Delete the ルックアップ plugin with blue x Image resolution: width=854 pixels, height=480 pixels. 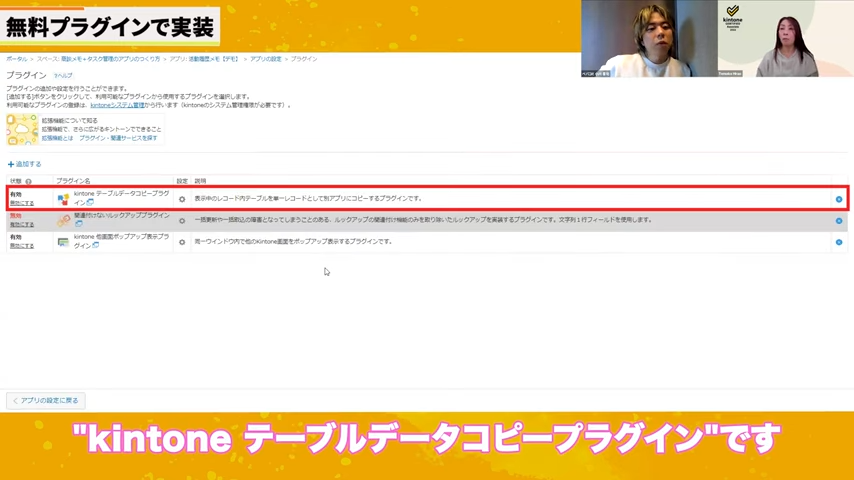[839, 221]
